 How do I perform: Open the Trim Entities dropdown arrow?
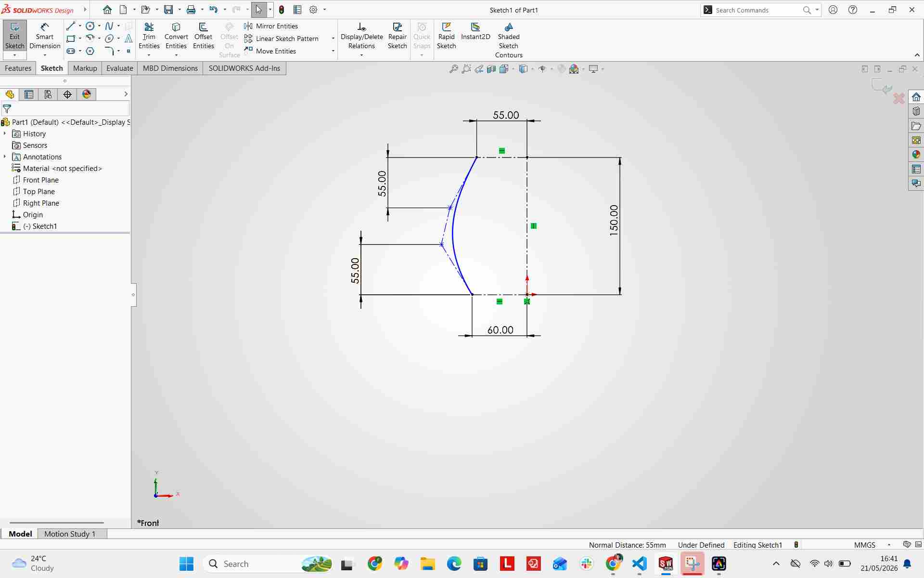coord(149,55)
